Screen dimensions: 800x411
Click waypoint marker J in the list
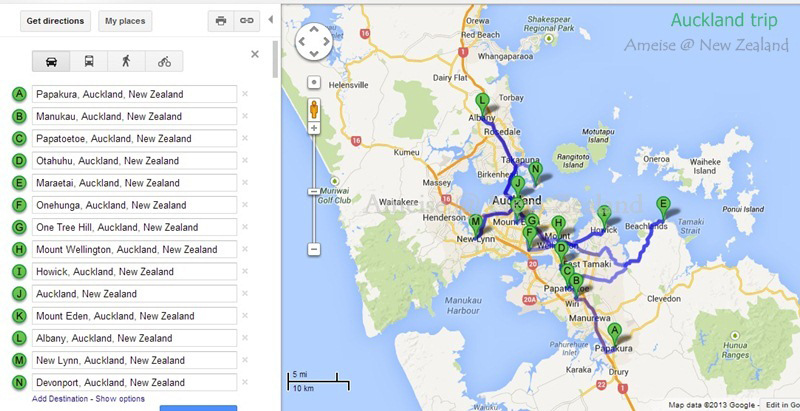[19, 294]
